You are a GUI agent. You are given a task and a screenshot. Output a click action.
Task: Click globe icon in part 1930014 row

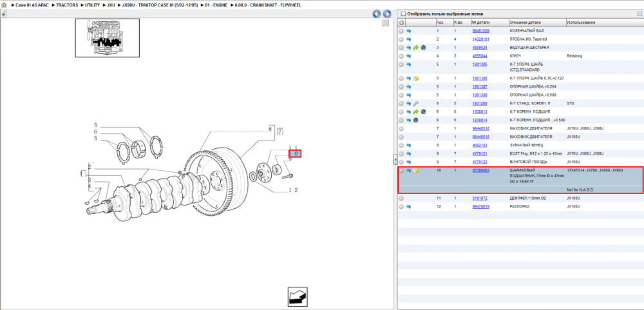tap(415, 120)
